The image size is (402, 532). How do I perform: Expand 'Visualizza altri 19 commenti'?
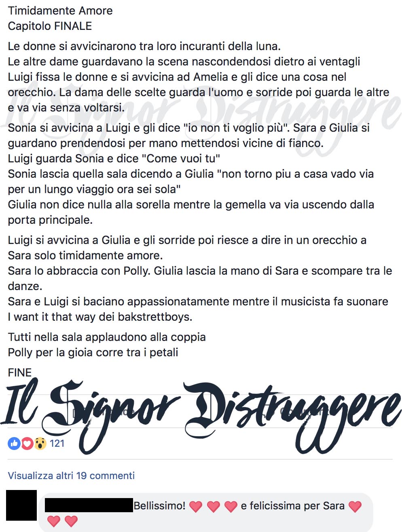[71, 475]
